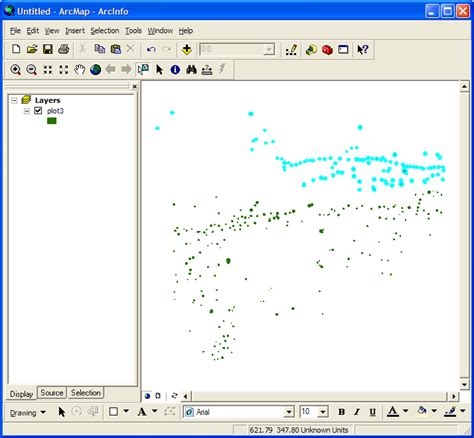Activate the What's This help pointer
Image resolution: width=474 pixels, height=438 pixels.
click(362, 50)
